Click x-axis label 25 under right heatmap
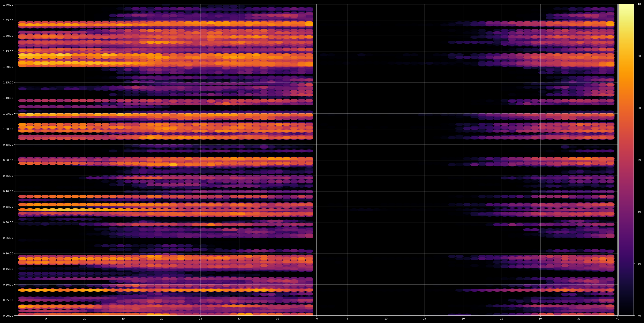The image size is (644, 323). point(502,319)
